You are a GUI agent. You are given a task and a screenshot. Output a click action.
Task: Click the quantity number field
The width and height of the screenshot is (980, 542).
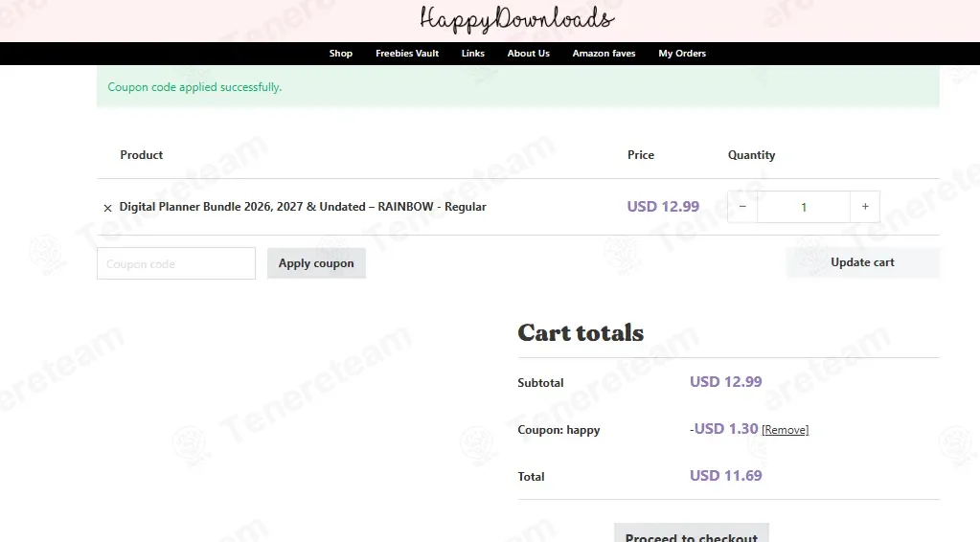click(804, 207)
